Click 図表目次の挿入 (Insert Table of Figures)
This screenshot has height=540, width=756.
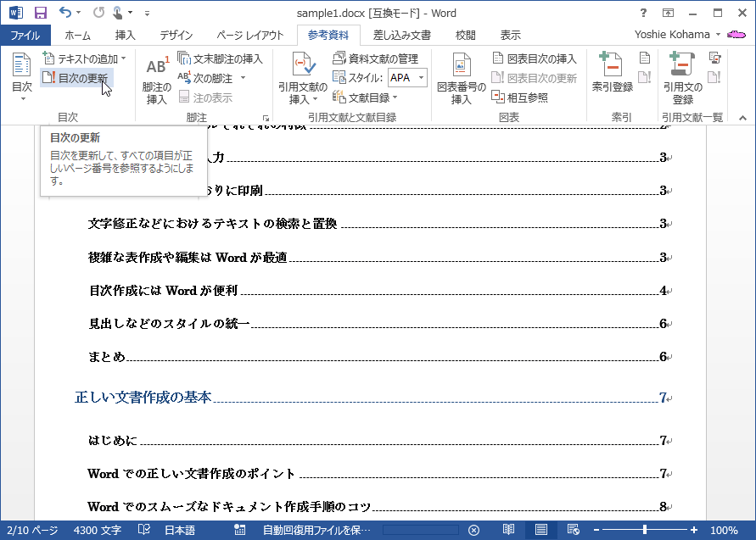coord(535,58)
